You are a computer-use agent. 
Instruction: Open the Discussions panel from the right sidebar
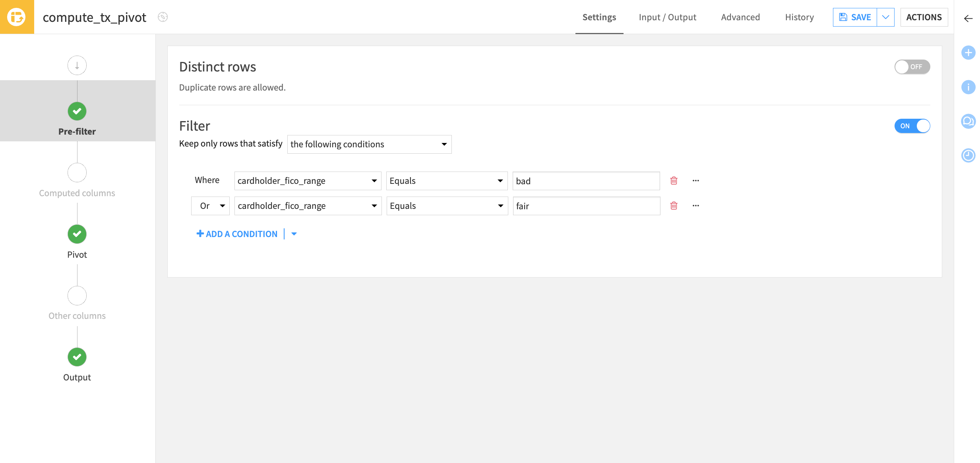tap(968, 121)
